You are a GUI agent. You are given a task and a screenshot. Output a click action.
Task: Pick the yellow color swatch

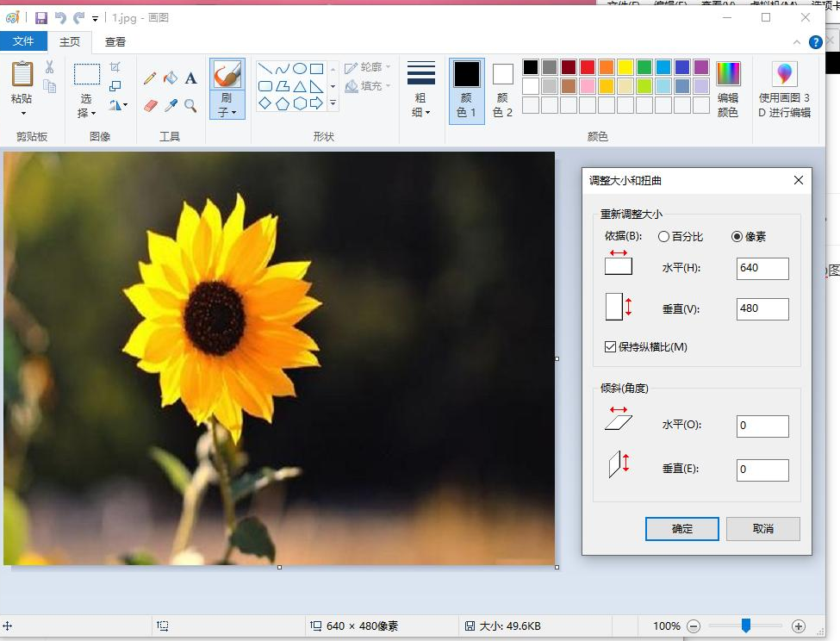pyautogui.click(x=625, y=67)
